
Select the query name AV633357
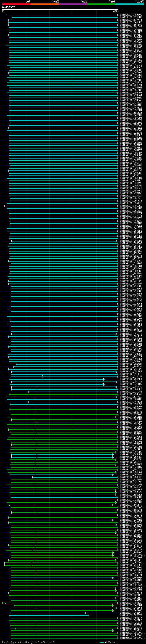(x=8, y=7)
